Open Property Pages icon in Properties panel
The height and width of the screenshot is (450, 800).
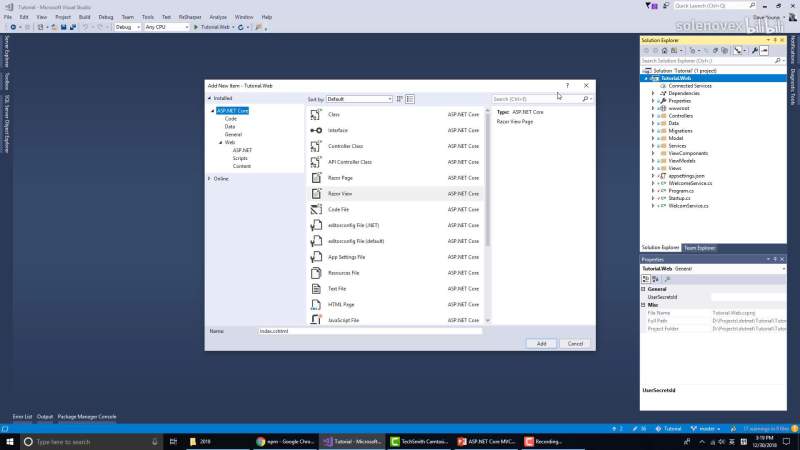[667, 279]
